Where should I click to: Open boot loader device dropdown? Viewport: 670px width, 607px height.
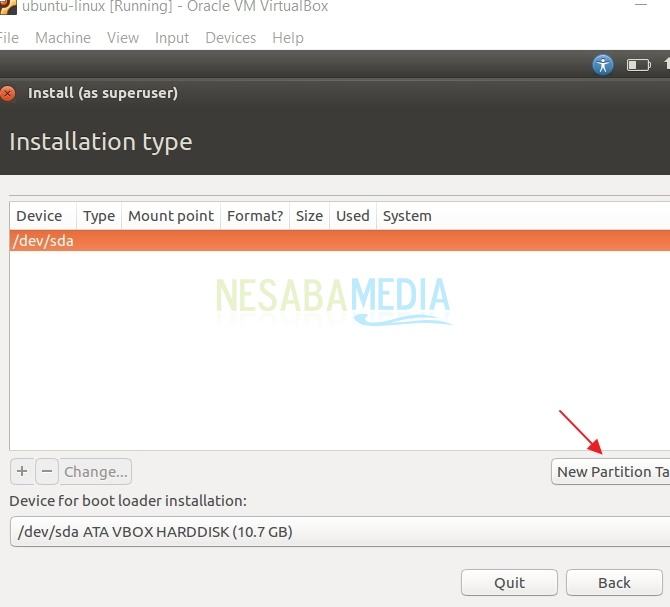click(x=340, y=531)
